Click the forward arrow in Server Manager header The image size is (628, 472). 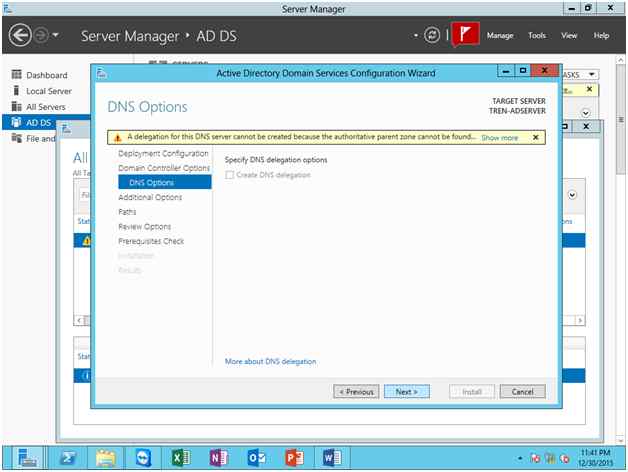coord(41,35)
